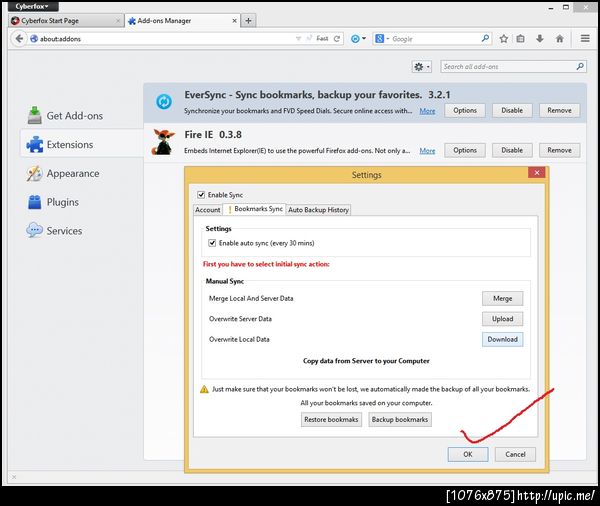Screen dimensions: 600x506
Task: Toggle Enable auto sync checkbox
Action: click(212, 243)
